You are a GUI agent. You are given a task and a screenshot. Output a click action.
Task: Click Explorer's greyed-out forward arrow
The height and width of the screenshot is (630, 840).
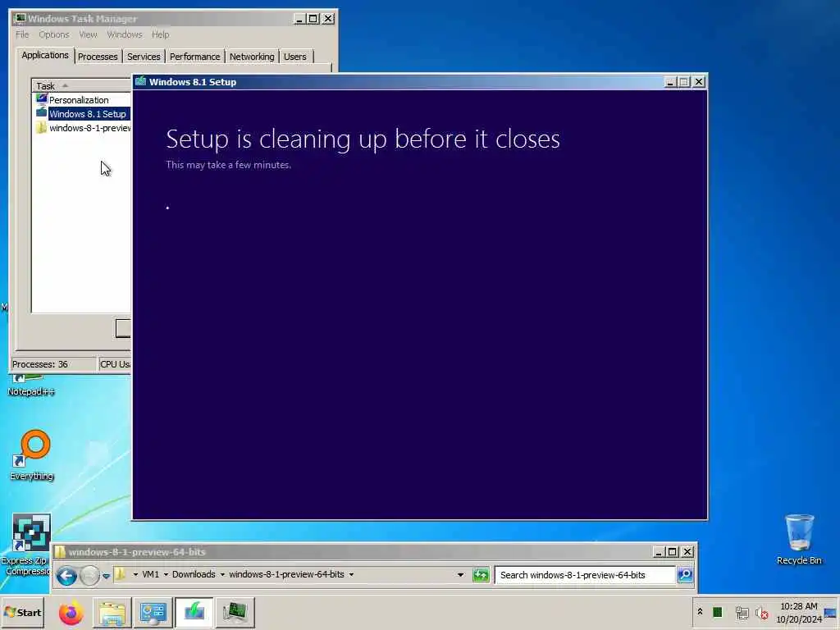click(x=89, y=576)
